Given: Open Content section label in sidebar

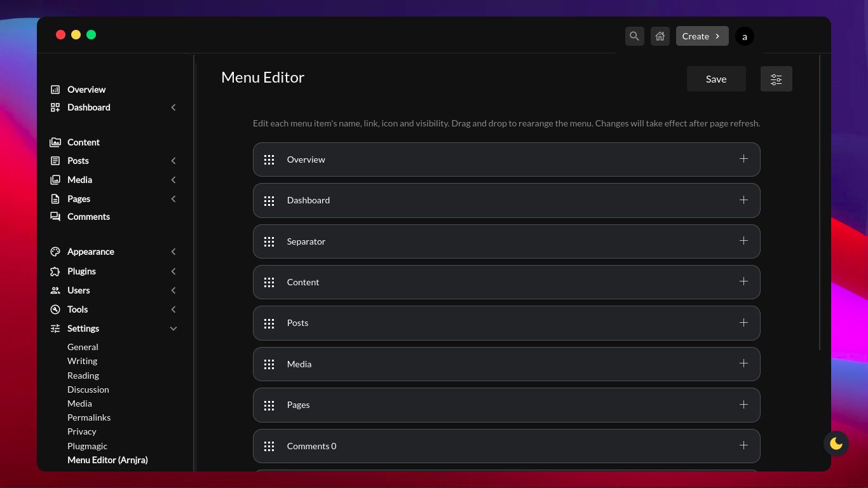Looking at the screenshot, I should point(83,142).
